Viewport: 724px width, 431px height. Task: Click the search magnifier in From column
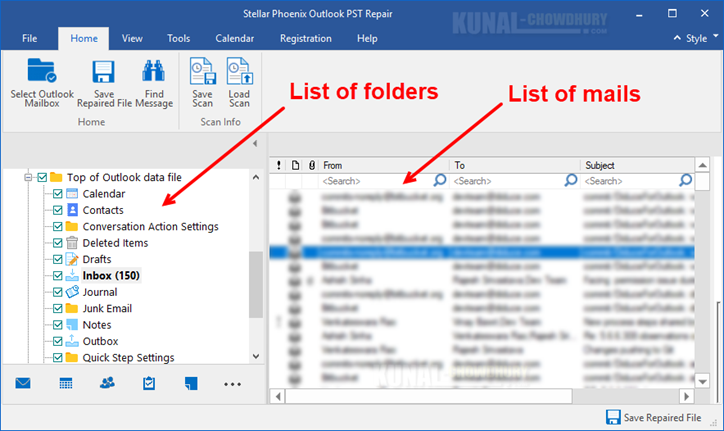(x=440, y=180)
